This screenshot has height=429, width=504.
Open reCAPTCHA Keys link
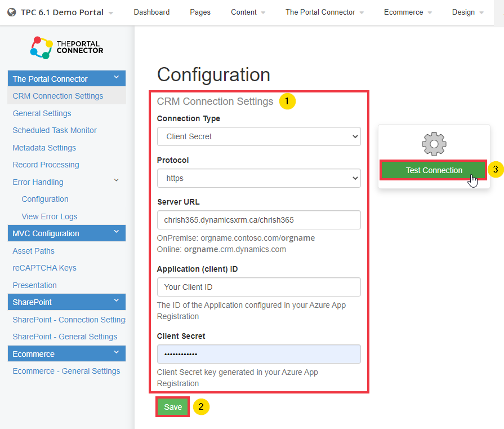pyautogui.click(x=44, y=268)
